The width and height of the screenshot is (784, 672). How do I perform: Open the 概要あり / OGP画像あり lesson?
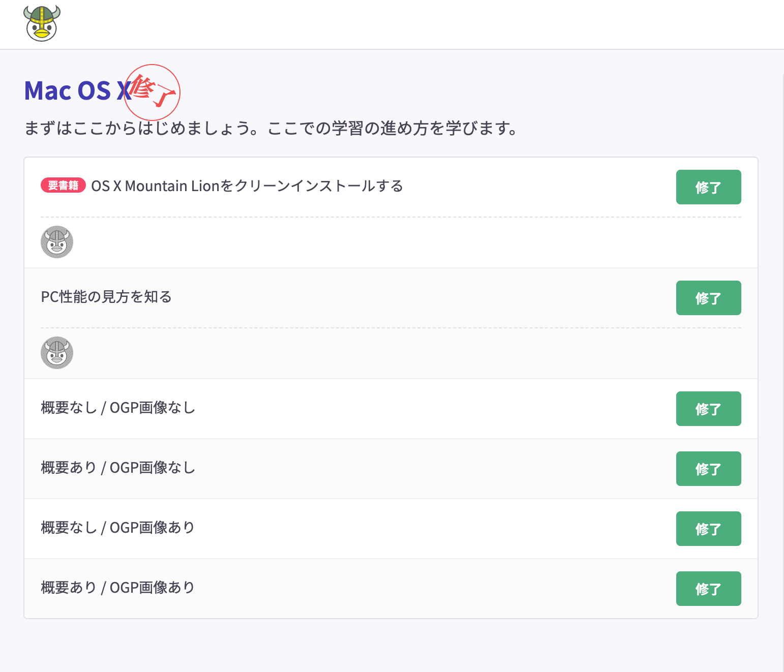click(117, 588)
